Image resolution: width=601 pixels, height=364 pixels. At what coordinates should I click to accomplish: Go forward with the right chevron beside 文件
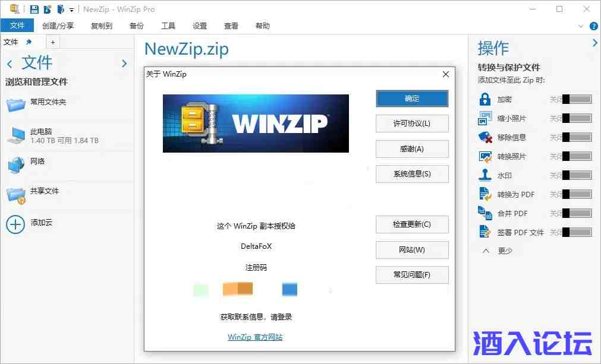[124, 64]
